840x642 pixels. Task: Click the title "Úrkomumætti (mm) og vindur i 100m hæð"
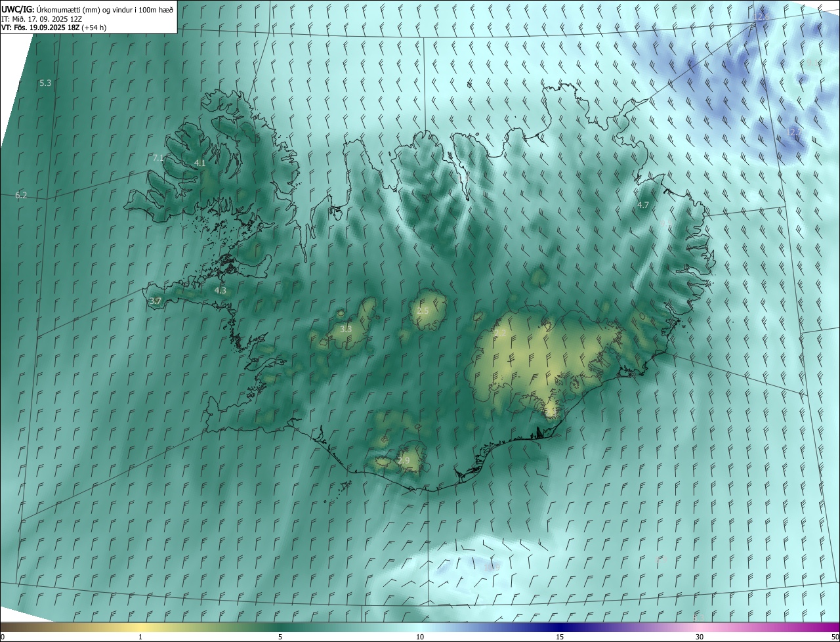104,9
